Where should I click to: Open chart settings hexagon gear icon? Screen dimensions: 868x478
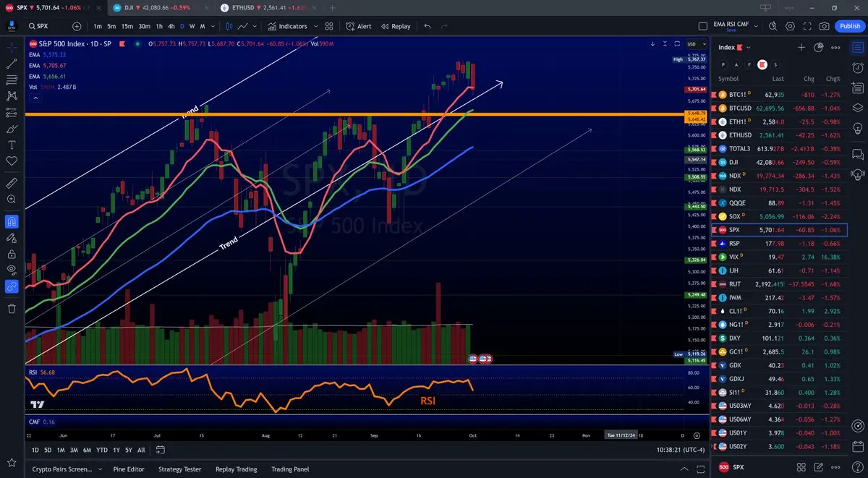click(790, 26)
